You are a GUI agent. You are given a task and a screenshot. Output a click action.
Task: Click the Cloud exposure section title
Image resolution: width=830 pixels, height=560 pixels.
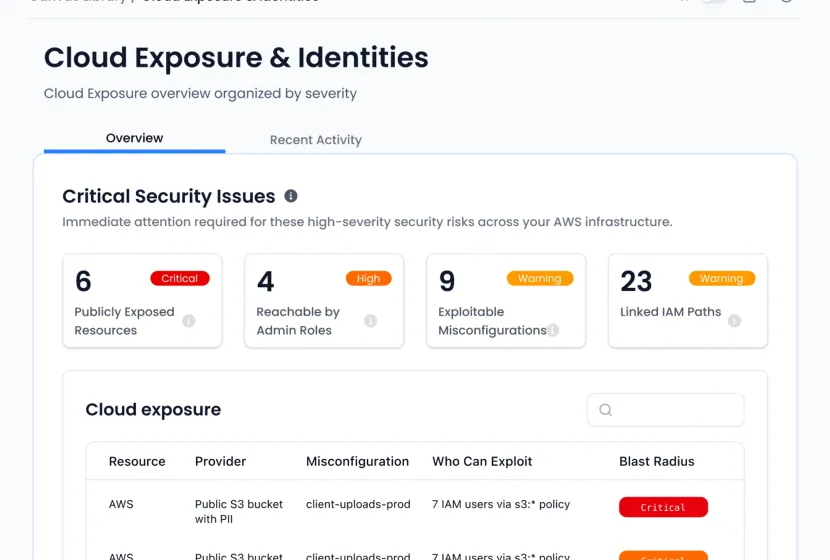click(x=153, y=410)
